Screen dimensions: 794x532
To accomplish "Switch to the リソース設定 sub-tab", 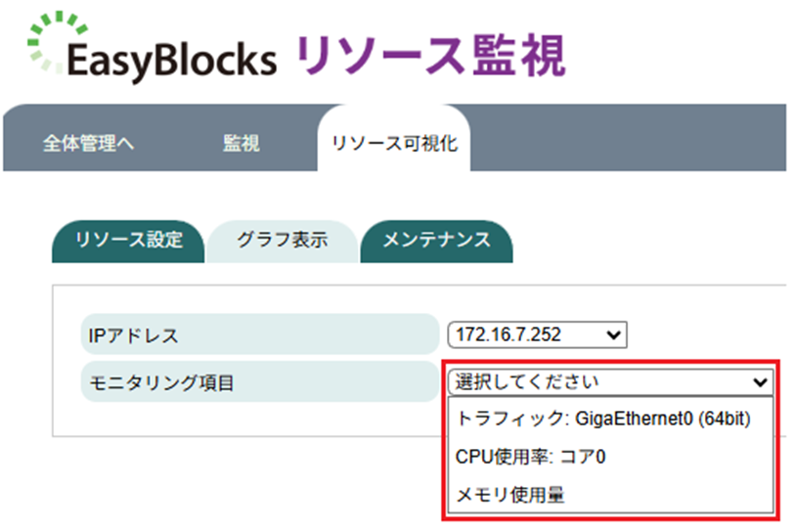I will (x=128, y=240).
